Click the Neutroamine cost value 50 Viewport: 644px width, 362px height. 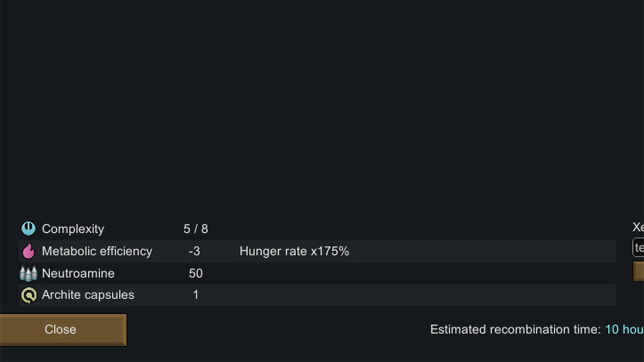(196, 274)
